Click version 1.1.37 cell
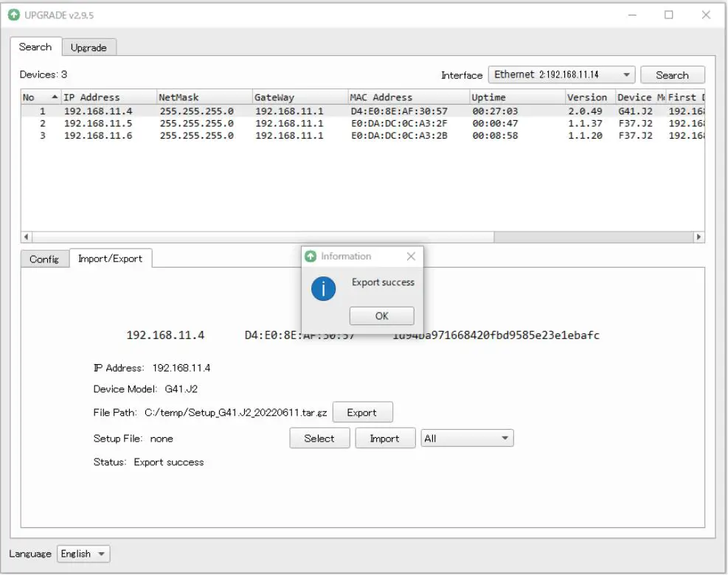 coord(585,123)
